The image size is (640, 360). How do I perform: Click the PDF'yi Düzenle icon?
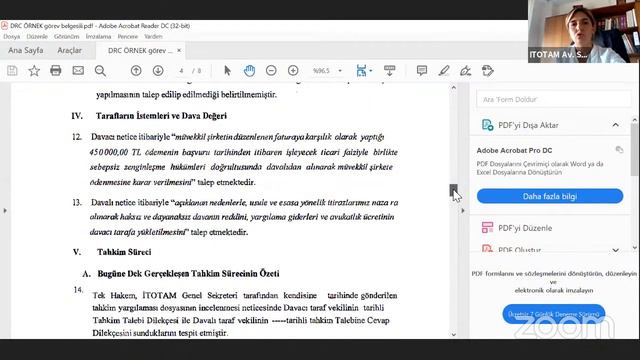(x=487, y=227)
